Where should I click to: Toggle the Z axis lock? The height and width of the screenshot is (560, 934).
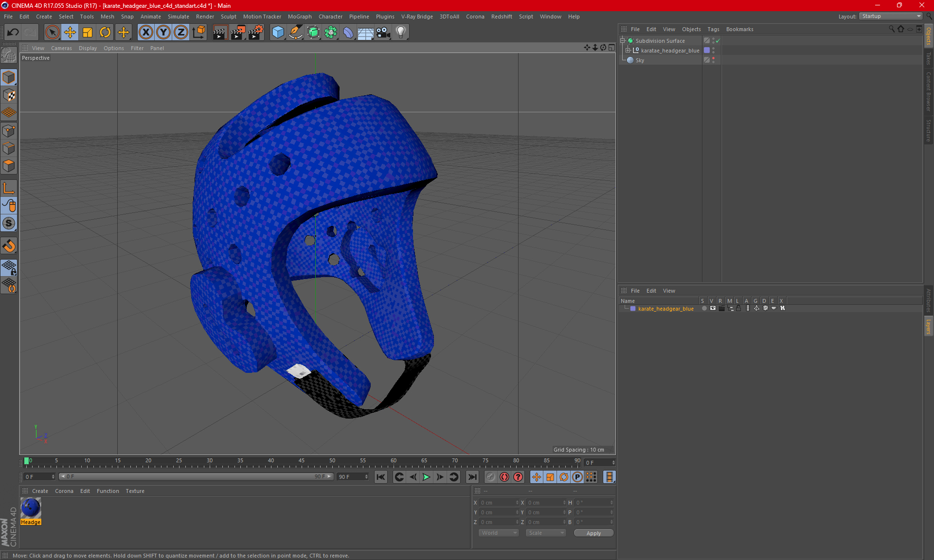point(181,33)
